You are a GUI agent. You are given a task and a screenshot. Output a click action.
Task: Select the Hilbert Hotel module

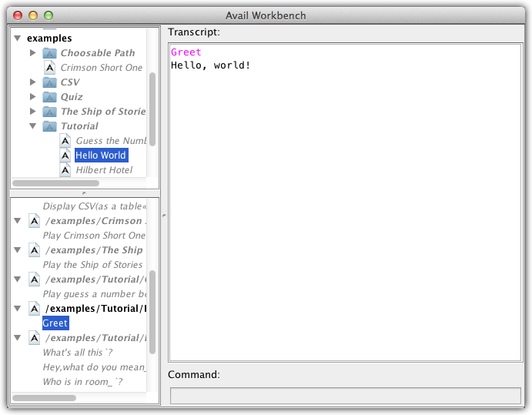(104, 169)
